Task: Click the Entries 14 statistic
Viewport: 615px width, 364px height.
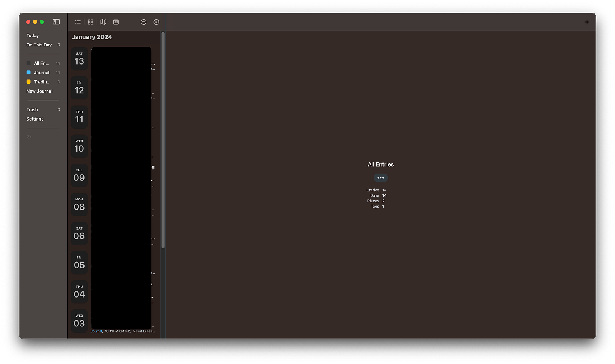Action: [376, 190]
